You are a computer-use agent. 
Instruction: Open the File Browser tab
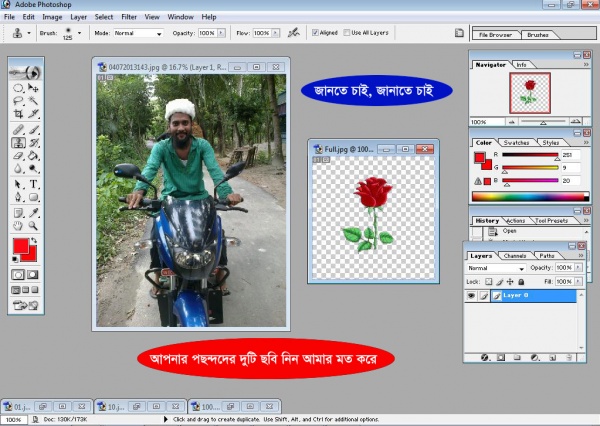click(x=496, y=35)
